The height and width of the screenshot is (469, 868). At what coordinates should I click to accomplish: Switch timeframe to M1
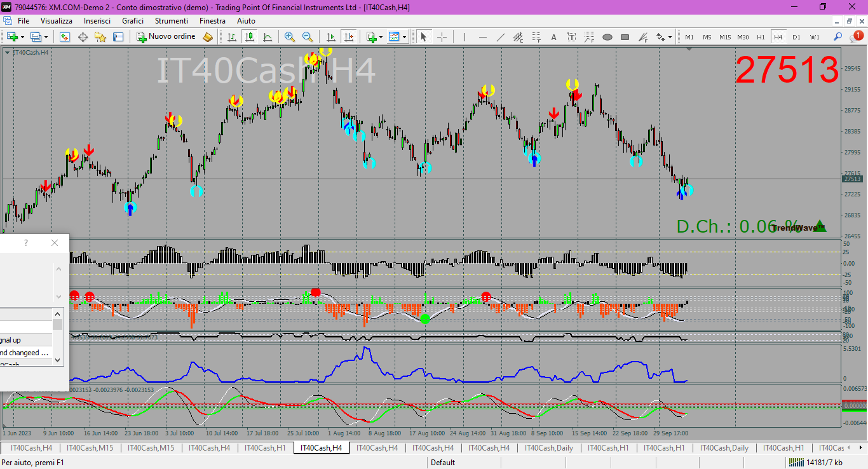(x=689, y=37)
